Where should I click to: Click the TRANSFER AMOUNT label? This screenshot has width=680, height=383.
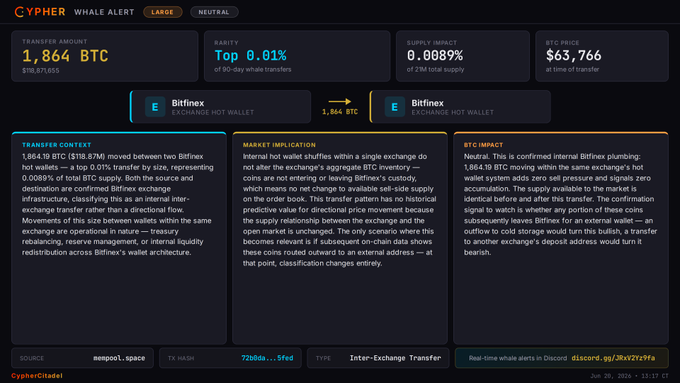tap(55, 42)
